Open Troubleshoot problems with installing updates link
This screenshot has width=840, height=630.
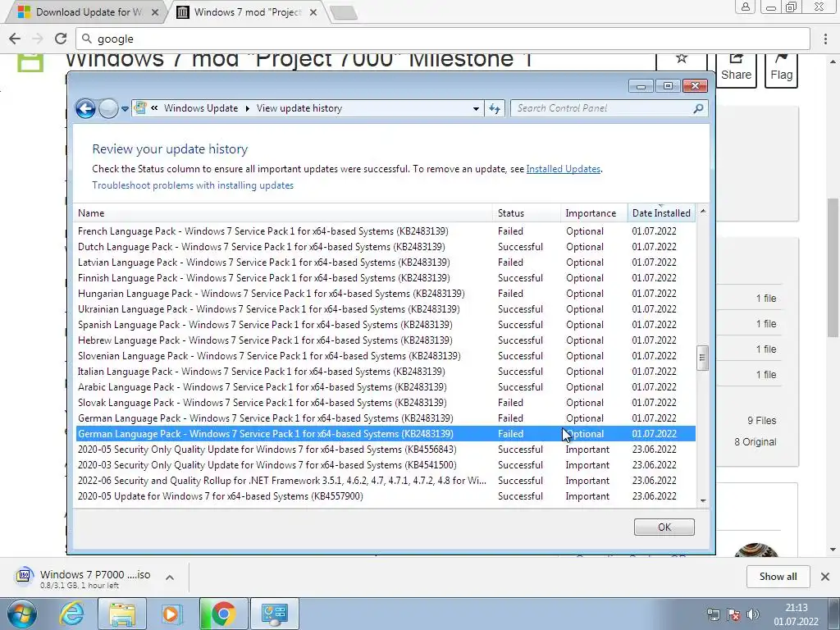(x=193, y=185)
